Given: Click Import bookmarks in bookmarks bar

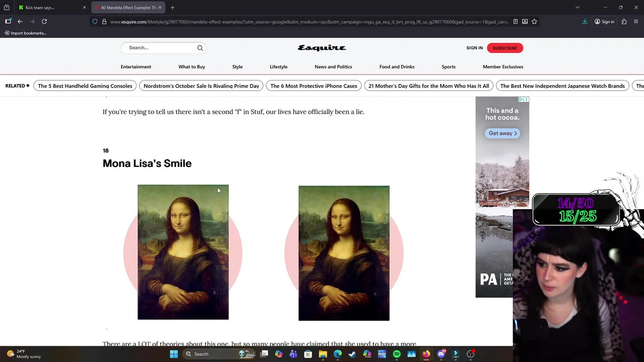Looking at the screenshot, I should click(x=25, y=33).
